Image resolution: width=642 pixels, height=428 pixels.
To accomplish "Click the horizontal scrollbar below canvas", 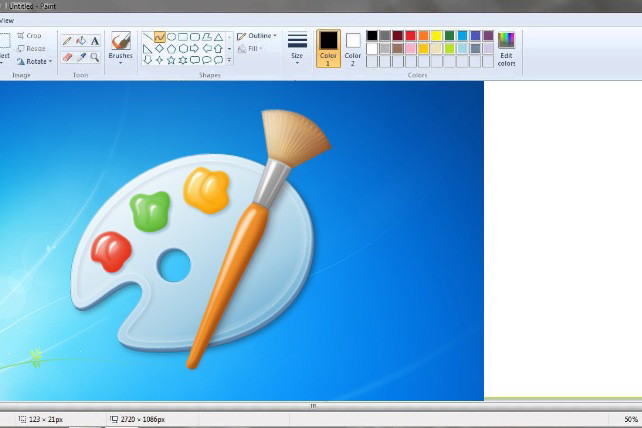I will 313,406.
